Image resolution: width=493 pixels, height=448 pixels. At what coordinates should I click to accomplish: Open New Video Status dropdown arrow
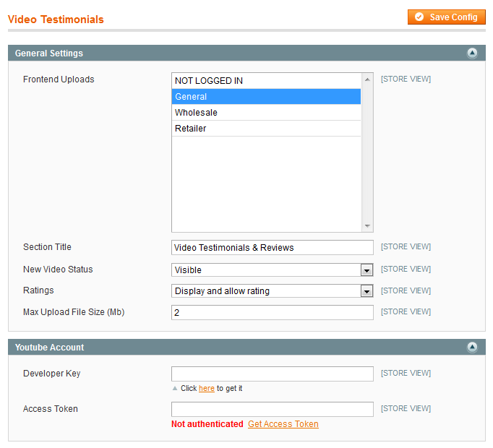pos(366,270)
